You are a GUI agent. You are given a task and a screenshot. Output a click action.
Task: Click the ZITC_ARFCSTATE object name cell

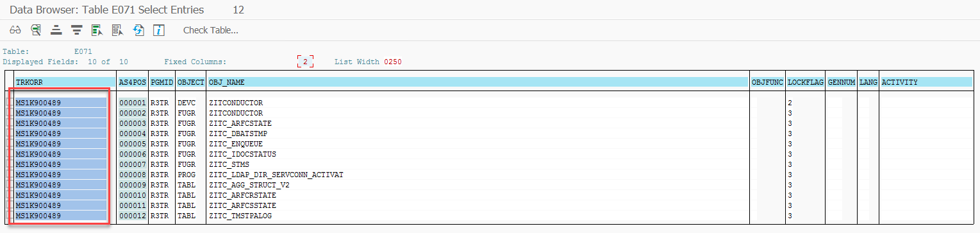click(x=240, y=123)
